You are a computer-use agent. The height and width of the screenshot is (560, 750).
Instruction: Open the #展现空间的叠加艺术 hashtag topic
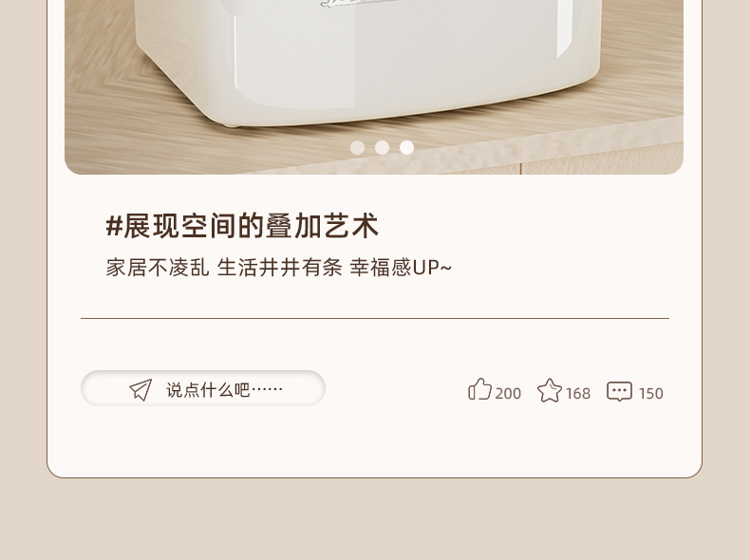[242, 226]
